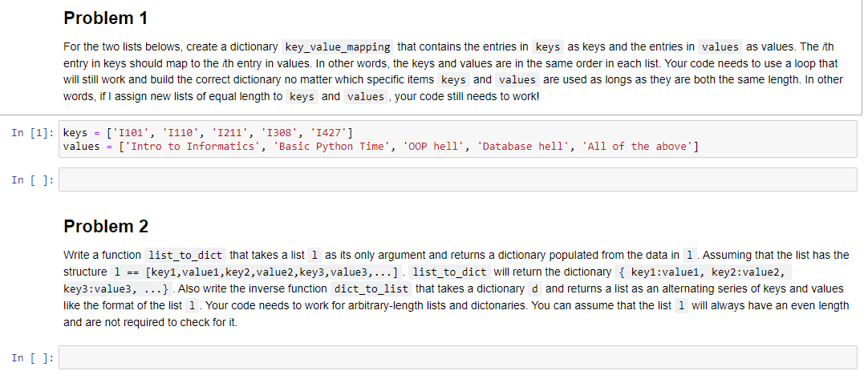Click the Problem 1 heading

pyautogui.click(x=106, y=18)
